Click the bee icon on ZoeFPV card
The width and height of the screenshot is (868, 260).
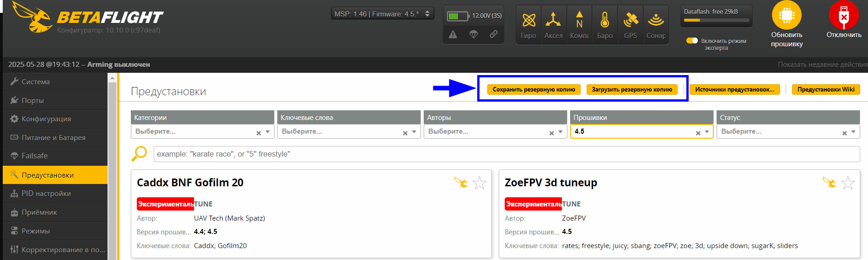point(830,183)
